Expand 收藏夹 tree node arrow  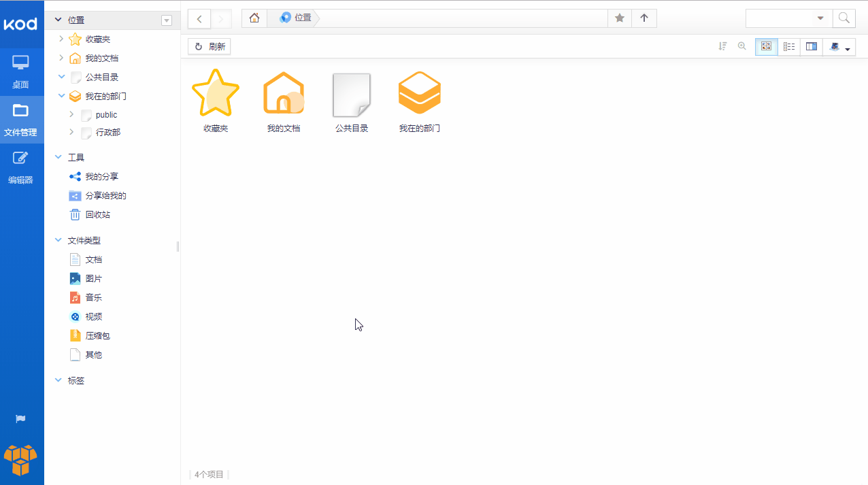[61, 39]
